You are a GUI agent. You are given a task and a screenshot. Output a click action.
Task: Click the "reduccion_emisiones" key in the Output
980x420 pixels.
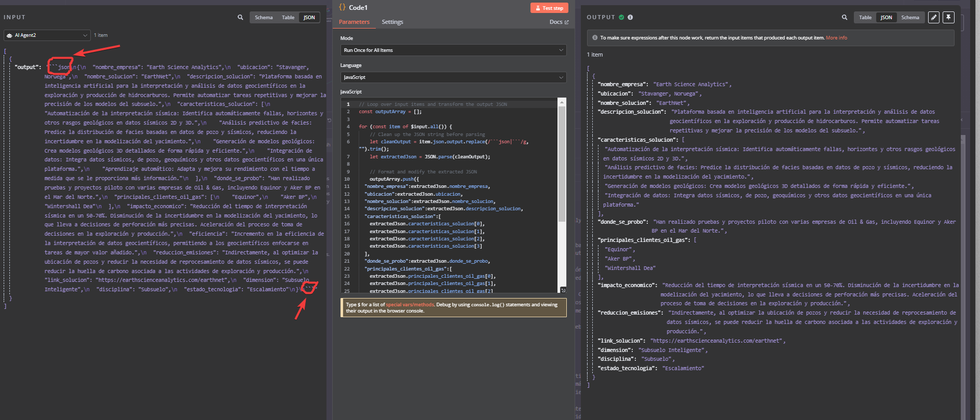tap(630, 313)
